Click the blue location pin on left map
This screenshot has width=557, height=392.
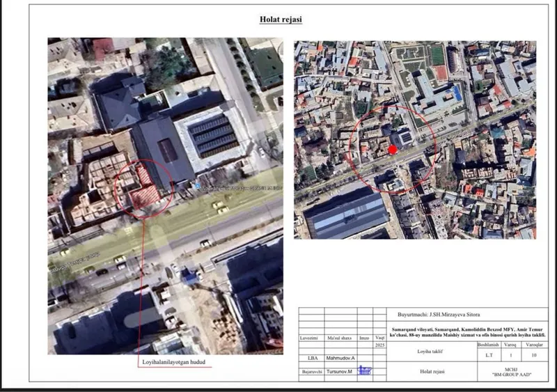tap(198, 186)
